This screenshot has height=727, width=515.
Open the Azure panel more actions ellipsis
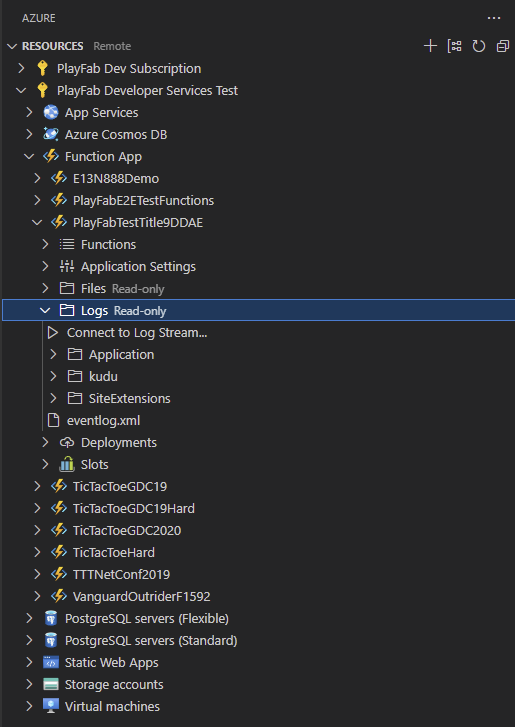click(494, 18)
